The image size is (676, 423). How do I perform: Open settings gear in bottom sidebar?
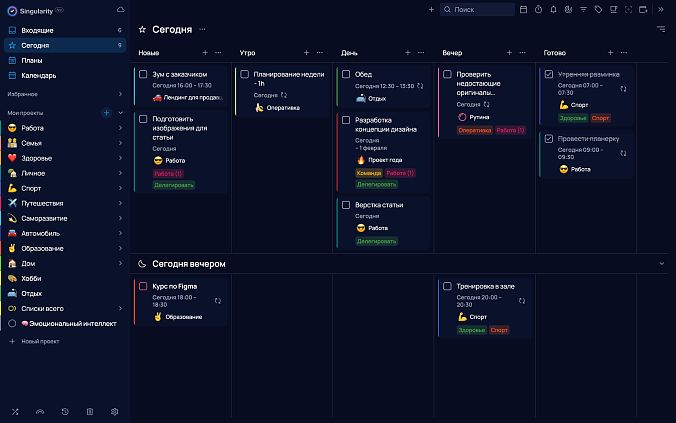[114, 411]
